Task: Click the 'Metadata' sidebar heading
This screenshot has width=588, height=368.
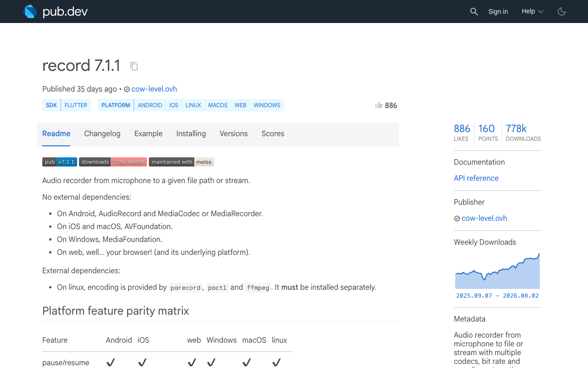Action: 469,319
